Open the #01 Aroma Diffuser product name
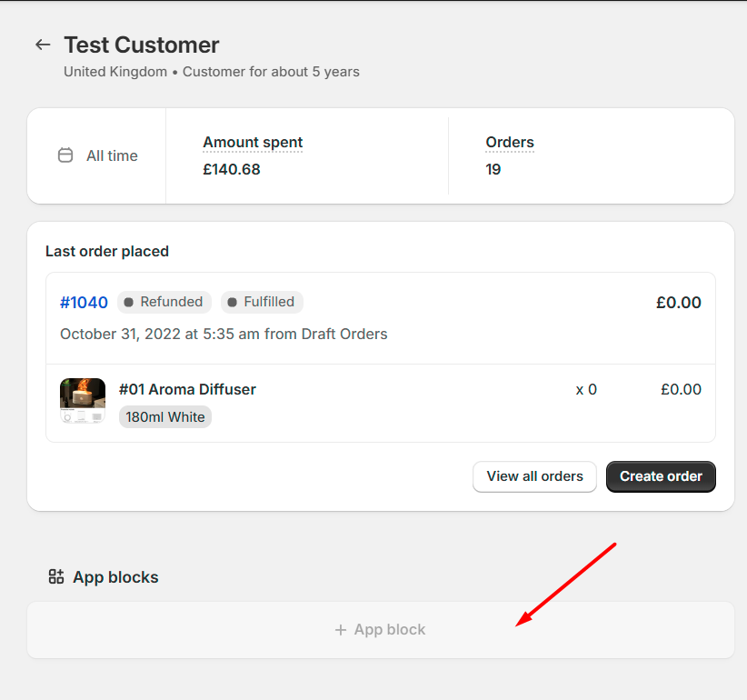The width and height of the screenshot is (747, 700). tap(187, 389)
